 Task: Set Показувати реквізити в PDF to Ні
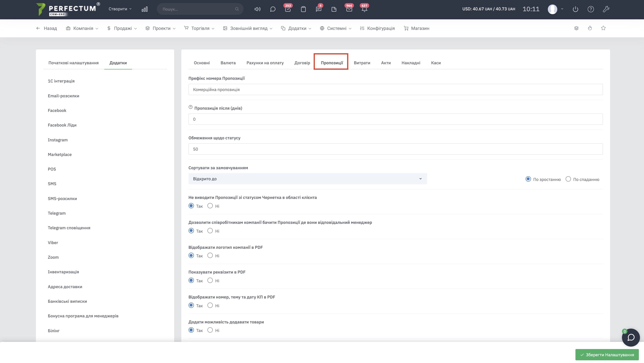(210, 280)
